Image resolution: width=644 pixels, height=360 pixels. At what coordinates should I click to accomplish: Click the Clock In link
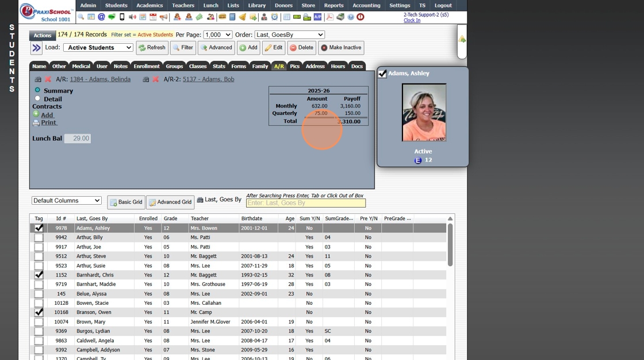click(412, 20)
